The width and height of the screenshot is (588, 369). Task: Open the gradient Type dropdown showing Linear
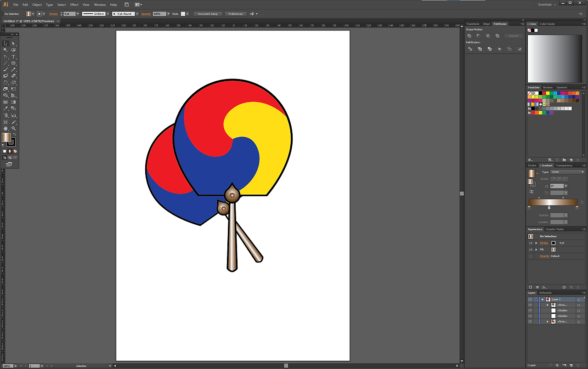click(x=567, y=172)
